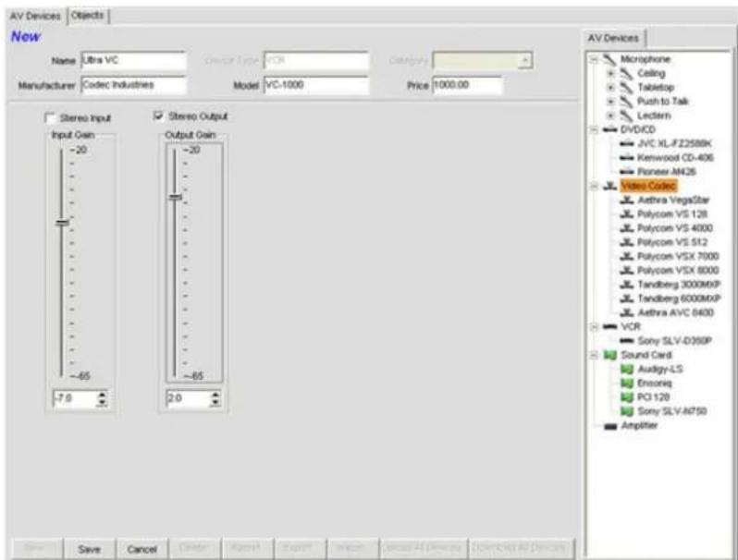Click the Tandberg 3000MXP icon
Viewport: 738px width, 560px height.
tap(627, 285)
